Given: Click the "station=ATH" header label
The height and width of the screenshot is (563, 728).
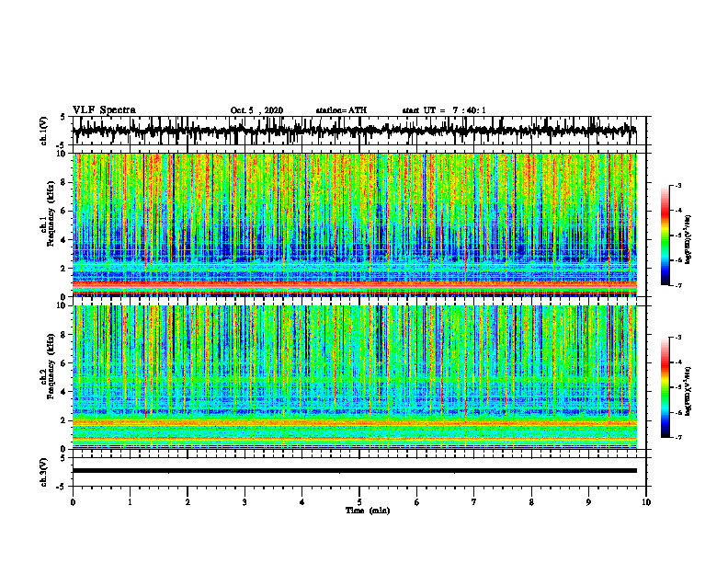Looking at the screenshot, I should (x=341, y=110).
